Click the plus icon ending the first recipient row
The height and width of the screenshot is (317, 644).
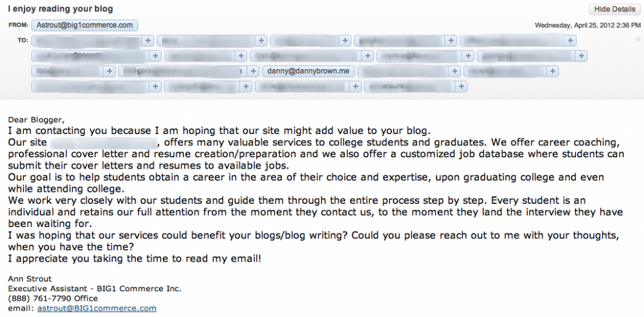570,40
